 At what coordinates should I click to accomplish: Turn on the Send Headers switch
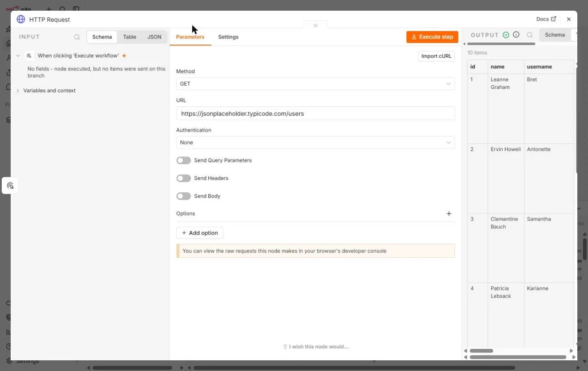pyautogui.click(x=184, y=178)
